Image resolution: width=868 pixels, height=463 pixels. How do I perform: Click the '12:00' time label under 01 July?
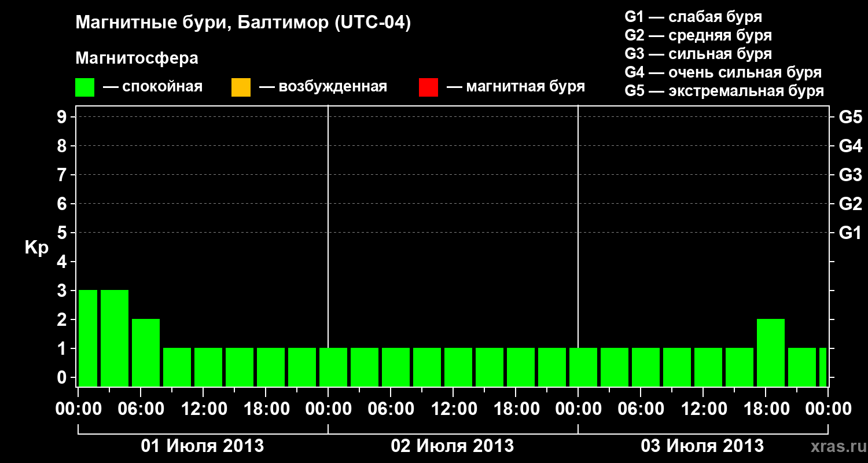coord(204,409)
